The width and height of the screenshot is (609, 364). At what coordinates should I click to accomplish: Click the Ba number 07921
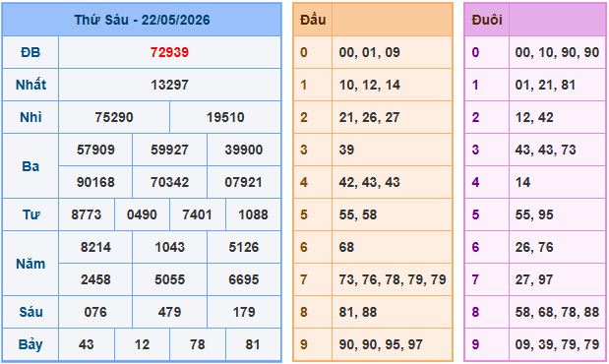[244, 182]
